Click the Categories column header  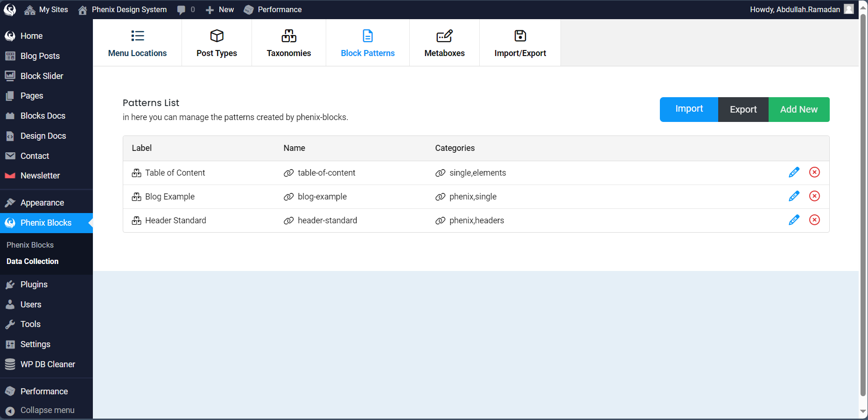point(455,148)
